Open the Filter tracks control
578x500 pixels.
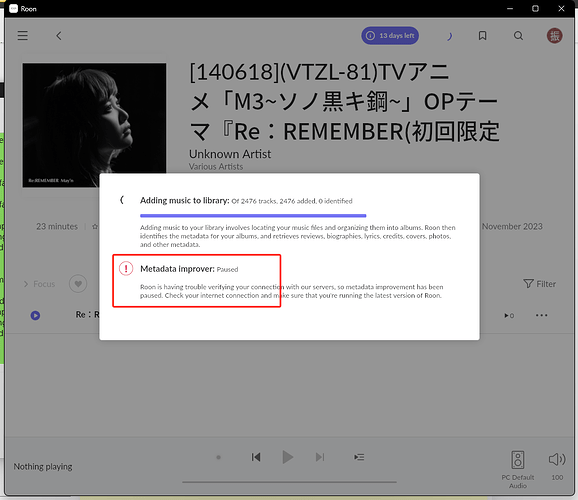click(x=539, y=284)
